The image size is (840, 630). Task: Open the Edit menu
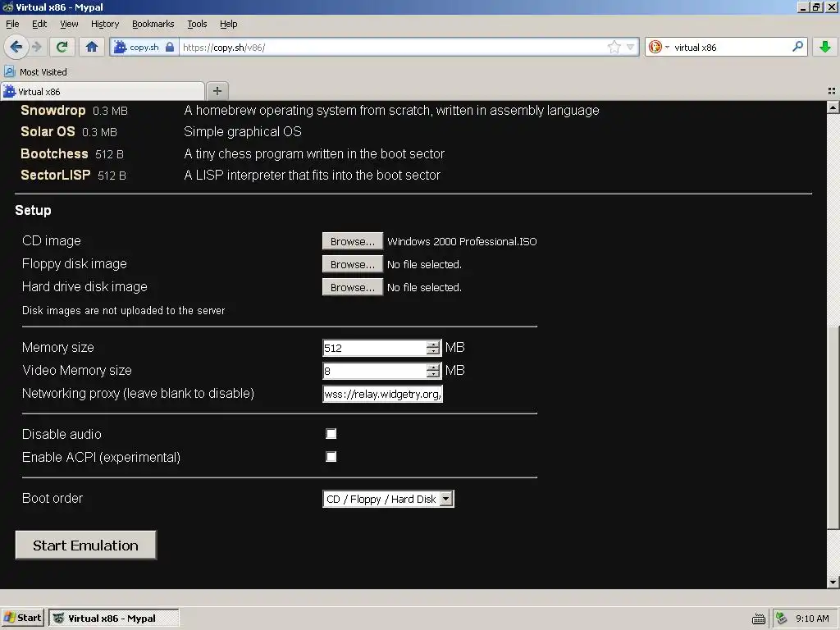click(39, 24)
